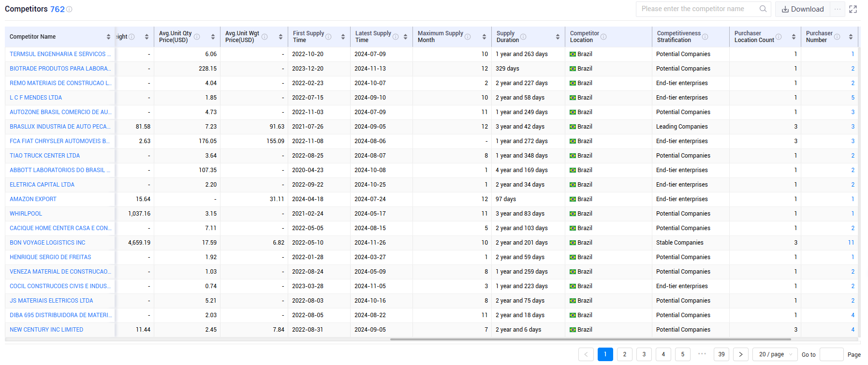Click purchaser number 11 for Bon Voyage Logistics
The image size is (868, 365).
click(851, 243)
